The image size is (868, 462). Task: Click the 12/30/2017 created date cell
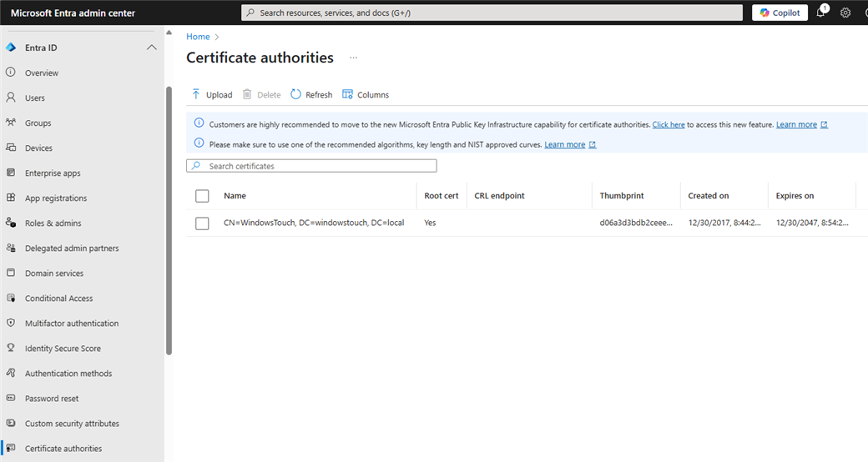[x=724, y=223]
